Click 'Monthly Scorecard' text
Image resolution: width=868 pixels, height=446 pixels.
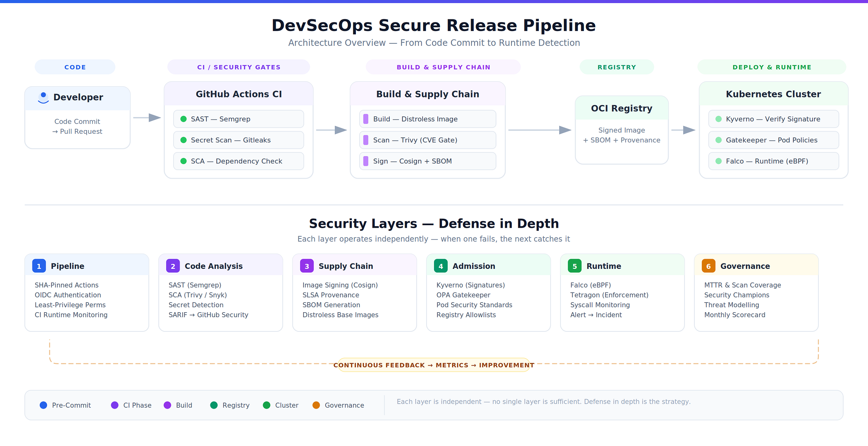(734, 315)
